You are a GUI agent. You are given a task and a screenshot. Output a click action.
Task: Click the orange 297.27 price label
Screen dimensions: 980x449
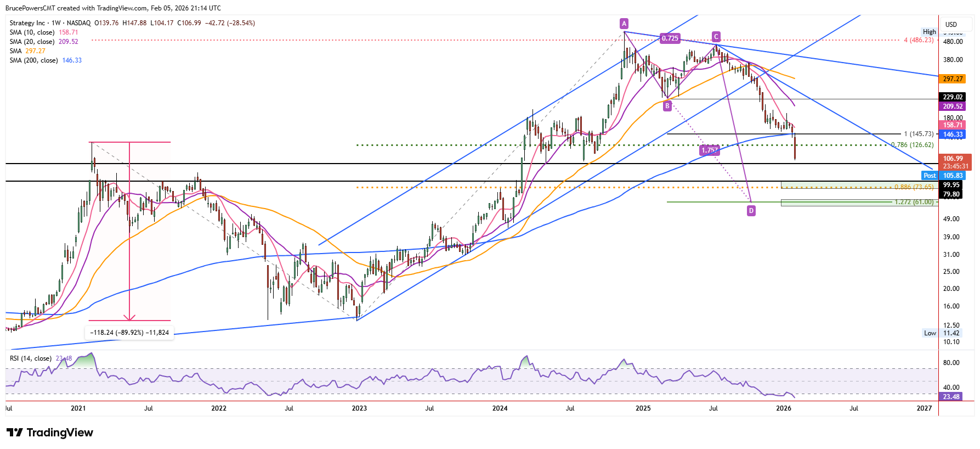point(953,79)
